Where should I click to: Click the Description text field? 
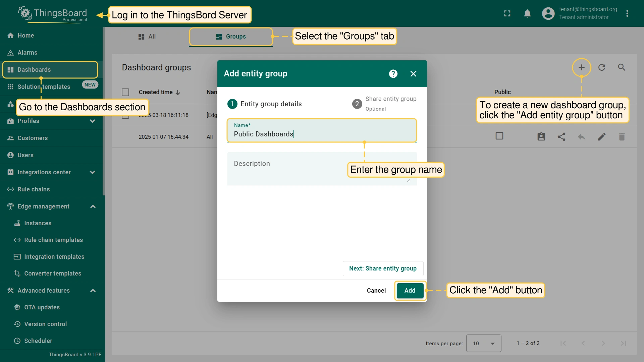tap(322, 169)
